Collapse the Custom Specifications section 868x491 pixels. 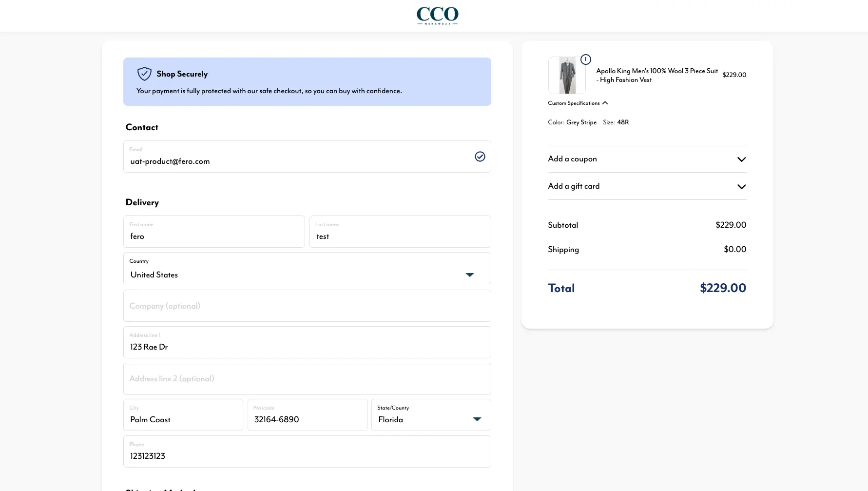[x=578, y=103]
